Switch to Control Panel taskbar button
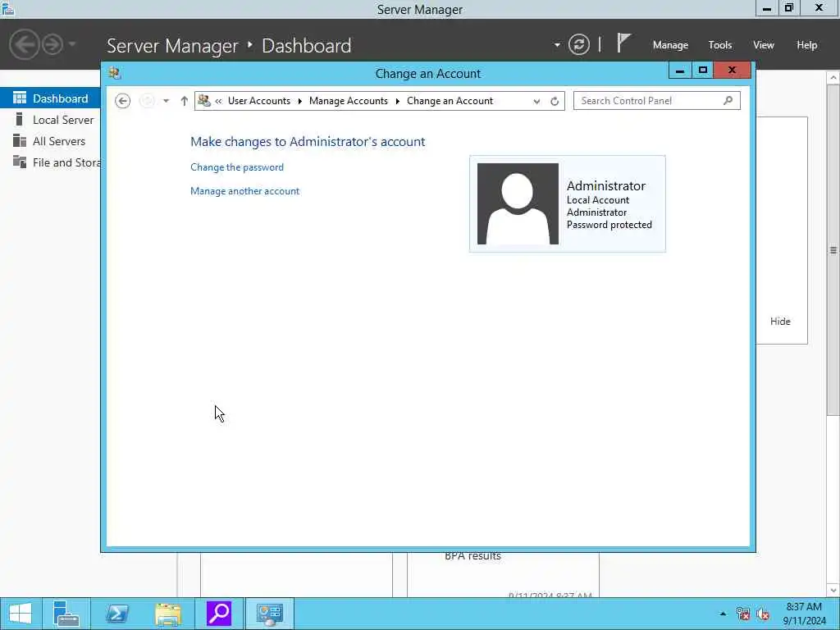Screen dimensions: 840x630 (269, 614)
